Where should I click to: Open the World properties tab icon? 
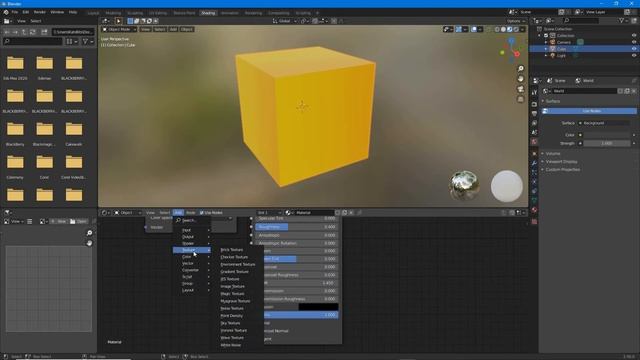tap(534, 142)
